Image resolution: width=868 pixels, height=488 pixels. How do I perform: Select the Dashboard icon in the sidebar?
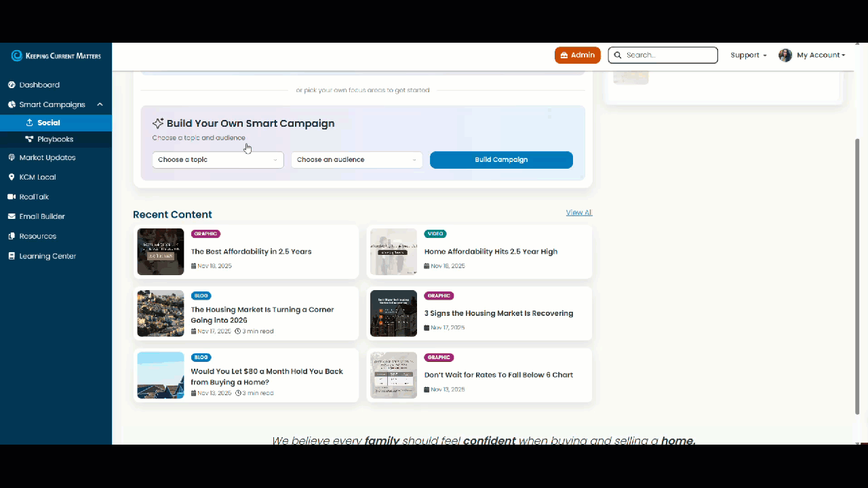click(x=12, y=85)
